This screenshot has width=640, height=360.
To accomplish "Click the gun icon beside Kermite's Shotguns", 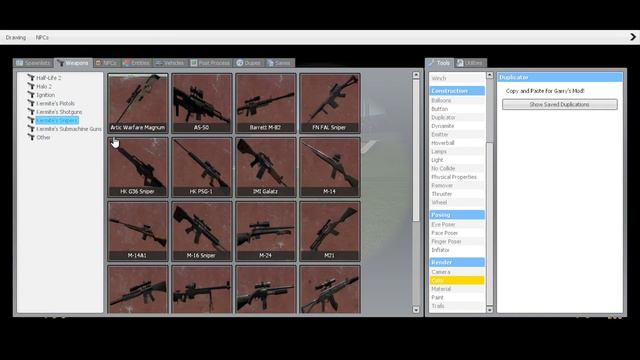I will coord(31,112).
